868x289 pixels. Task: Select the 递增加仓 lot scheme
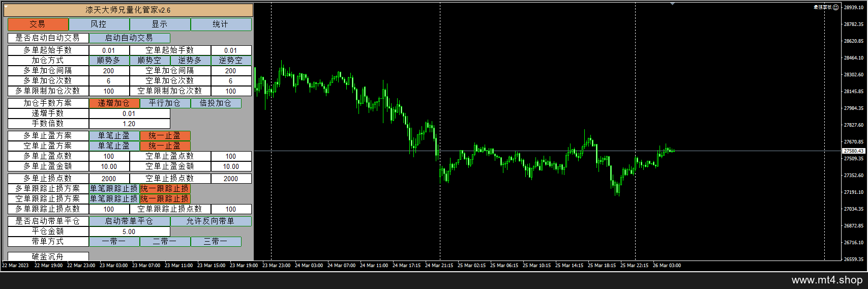pos(114,103)
